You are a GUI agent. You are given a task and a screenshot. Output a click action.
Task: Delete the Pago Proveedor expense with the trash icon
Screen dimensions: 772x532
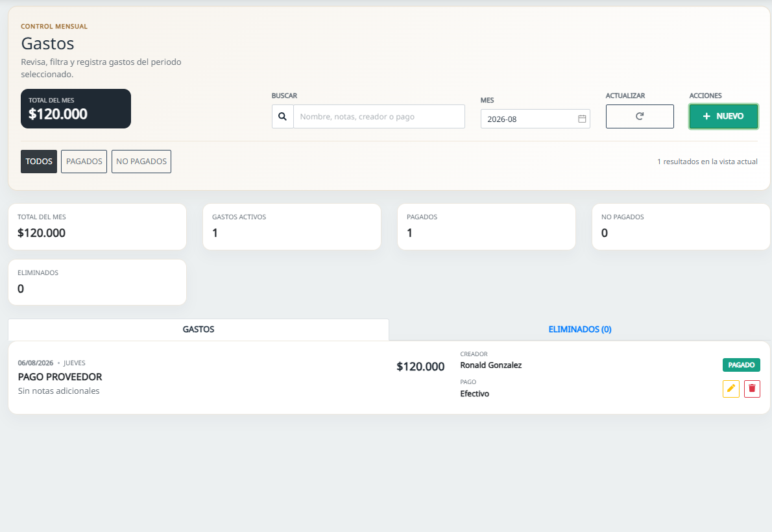[752, 389]
